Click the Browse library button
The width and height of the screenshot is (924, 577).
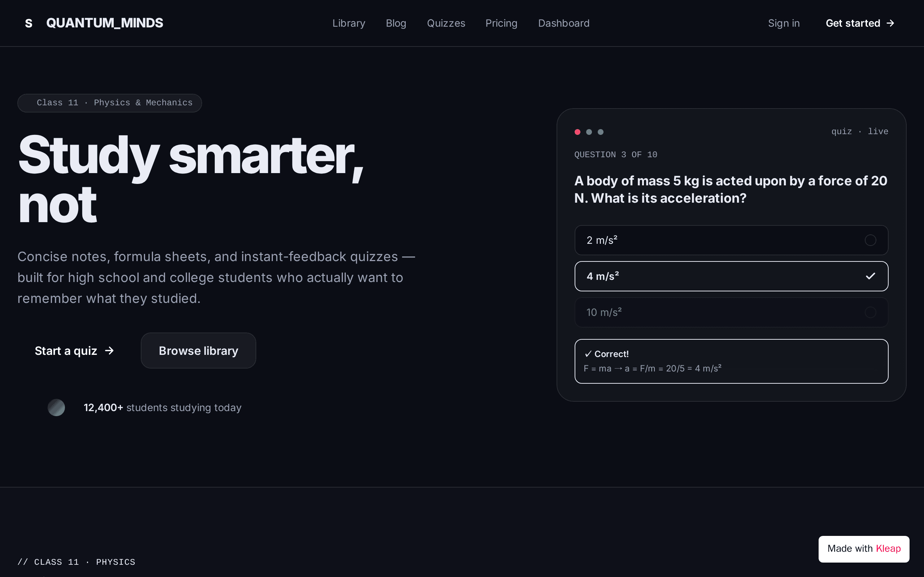click(x=199, y=350)
